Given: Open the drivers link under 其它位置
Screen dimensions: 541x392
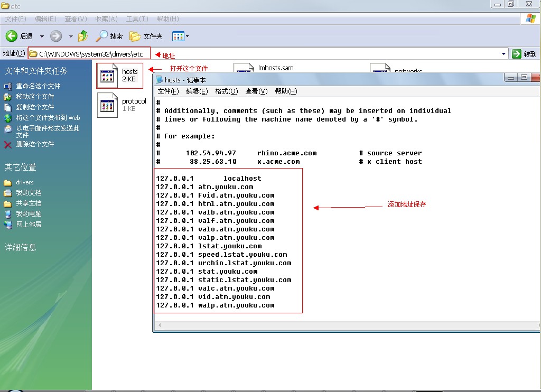Looking at the screenshot, I should coord(25,182).
